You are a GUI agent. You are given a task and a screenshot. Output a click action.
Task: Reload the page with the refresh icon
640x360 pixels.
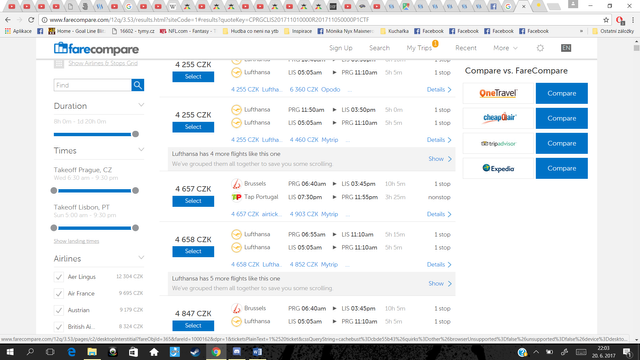pyautogui.click(x=31, y=20)
